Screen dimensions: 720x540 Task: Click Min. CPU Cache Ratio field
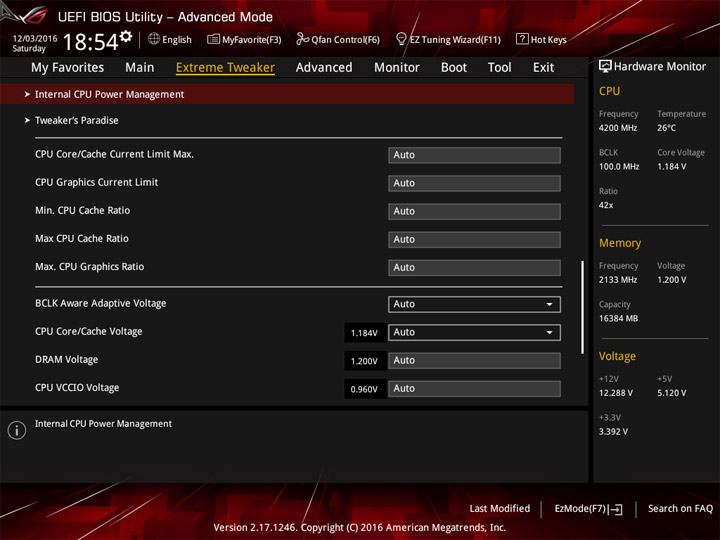point(474,211)
